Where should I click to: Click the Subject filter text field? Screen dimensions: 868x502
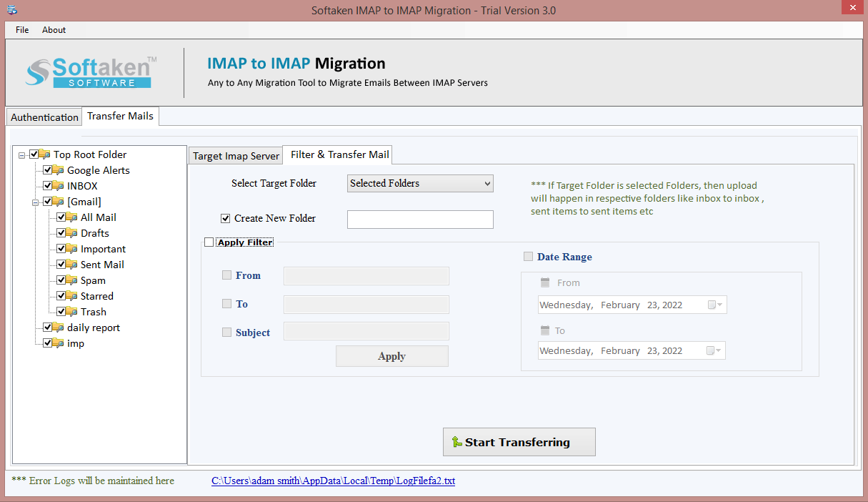click(366, 331)
